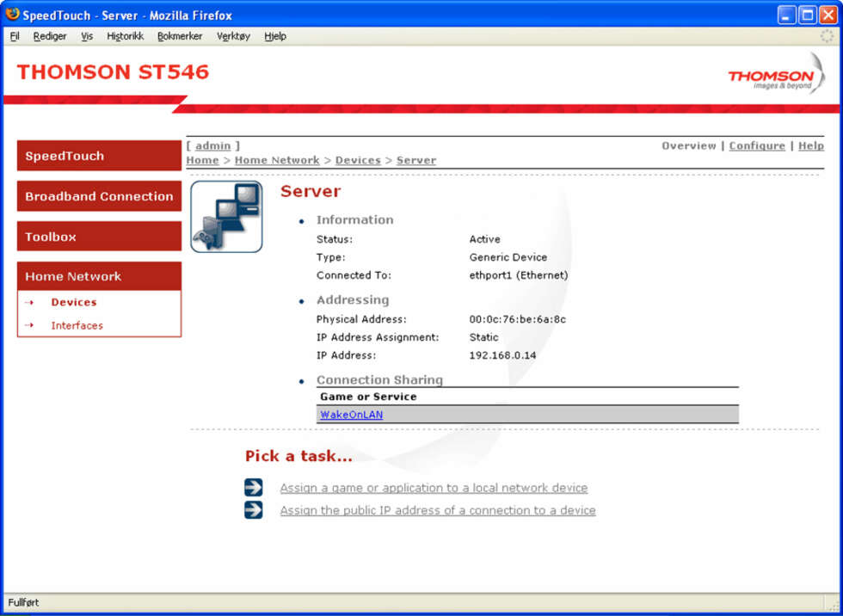Click the Static assignment value
Screen dimensions: 843x616
pos(483,337)
